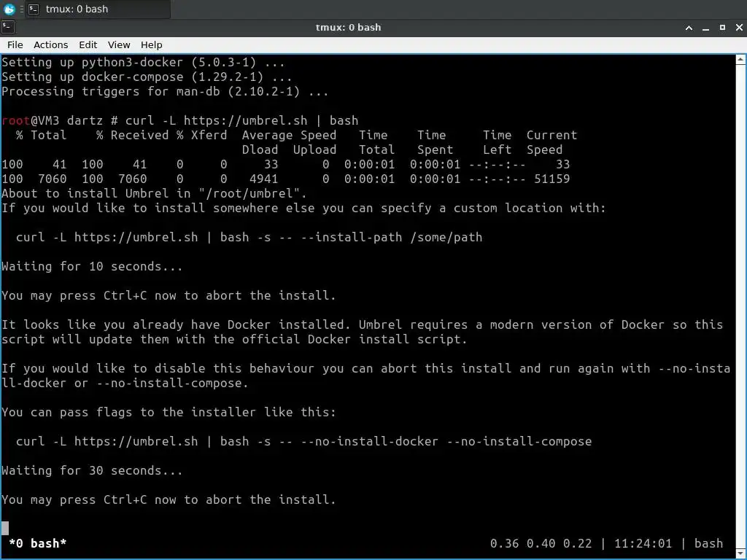Click the scrollbar down arrow
Screen dimensions: 747x560
coord(740,553)
